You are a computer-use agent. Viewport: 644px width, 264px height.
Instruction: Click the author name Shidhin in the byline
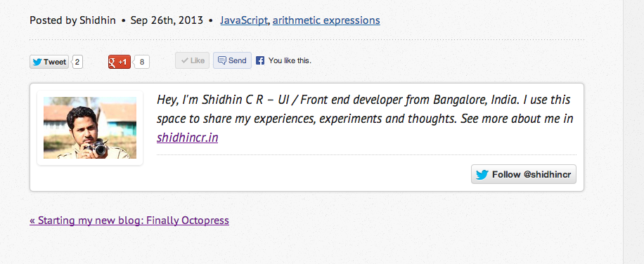(x=98, y=20)
